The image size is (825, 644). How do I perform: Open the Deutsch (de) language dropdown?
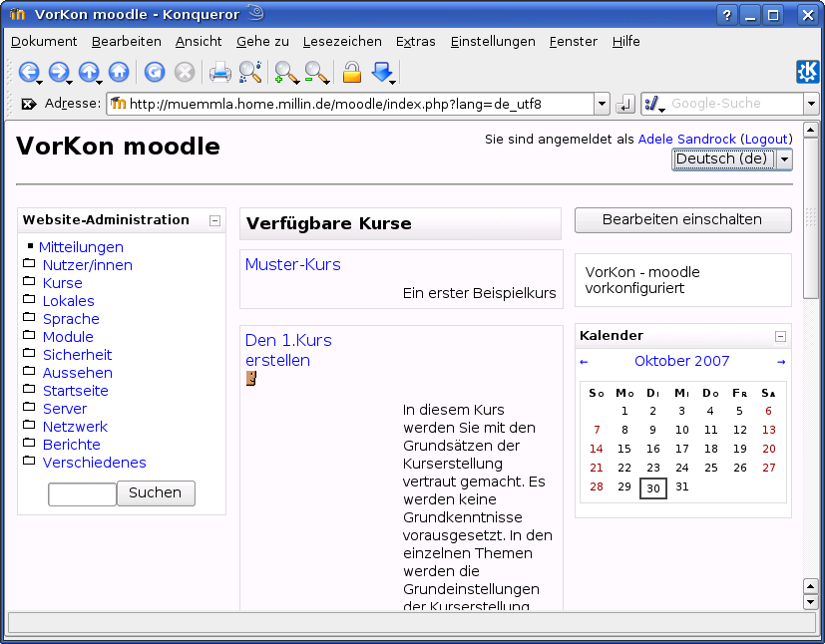pyautogui.click(x=732, y=160)
